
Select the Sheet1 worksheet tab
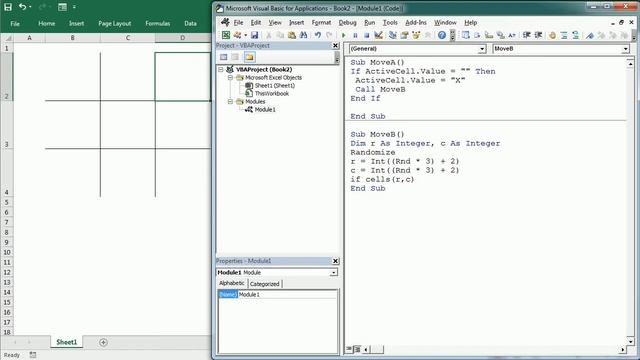pos(67,342)
